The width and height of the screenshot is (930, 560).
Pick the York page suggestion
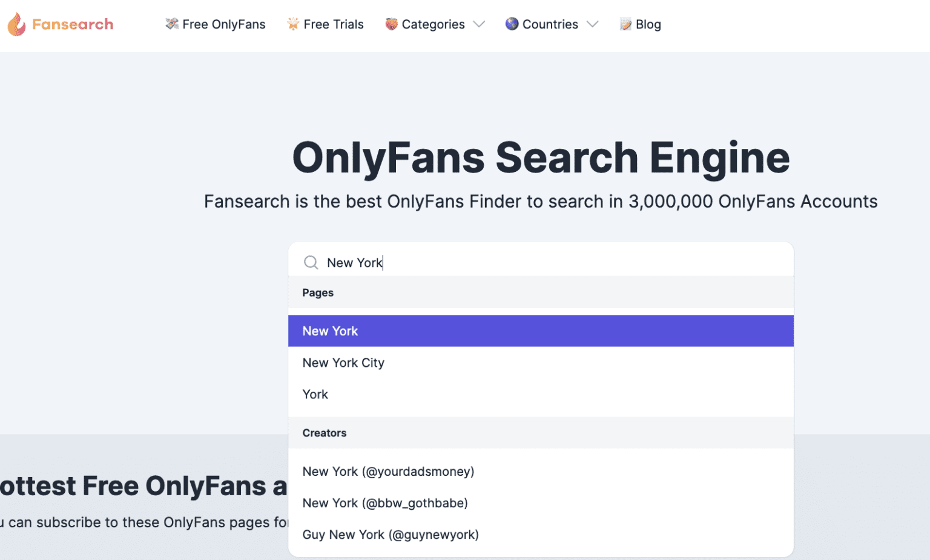point(315,394)
